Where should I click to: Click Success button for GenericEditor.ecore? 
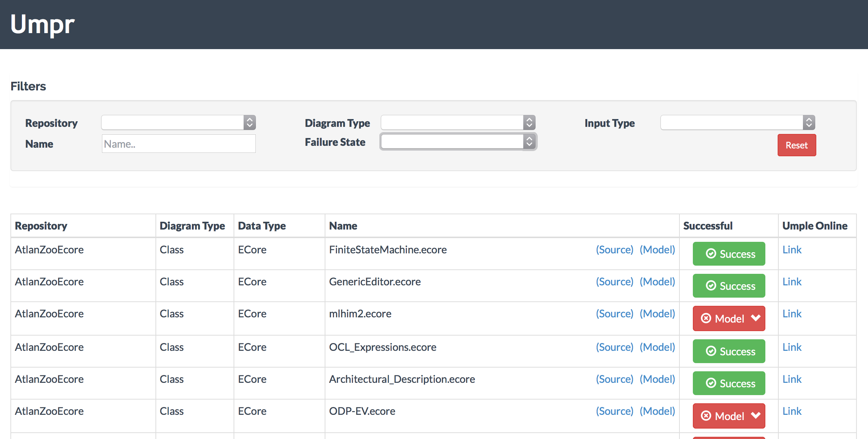pyautogui.click(x=729, y=286)
